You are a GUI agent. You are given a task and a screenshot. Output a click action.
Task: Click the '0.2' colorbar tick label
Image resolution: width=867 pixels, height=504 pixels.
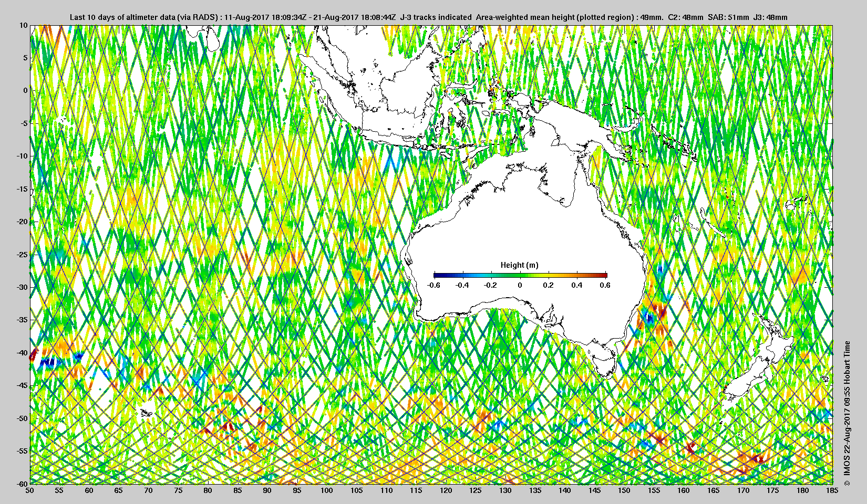click(x=548, y=285)
